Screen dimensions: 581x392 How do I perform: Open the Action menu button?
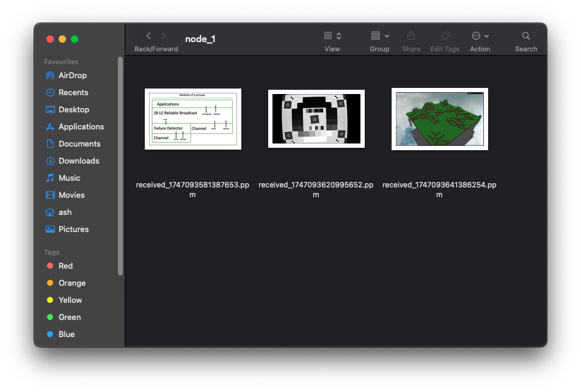click(481, 36)
